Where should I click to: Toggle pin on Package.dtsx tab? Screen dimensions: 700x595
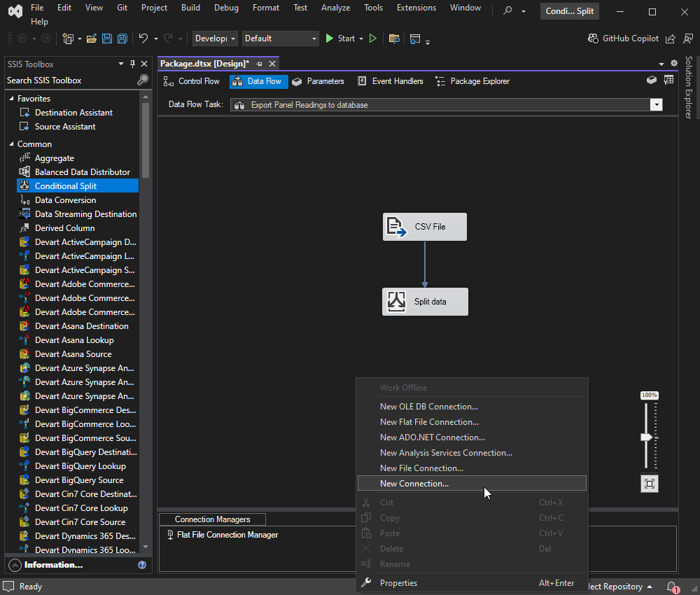coord(260,64)
